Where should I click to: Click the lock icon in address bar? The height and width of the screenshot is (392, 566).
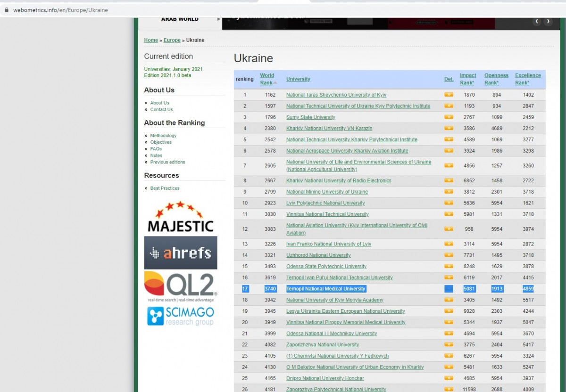[7, 10]
